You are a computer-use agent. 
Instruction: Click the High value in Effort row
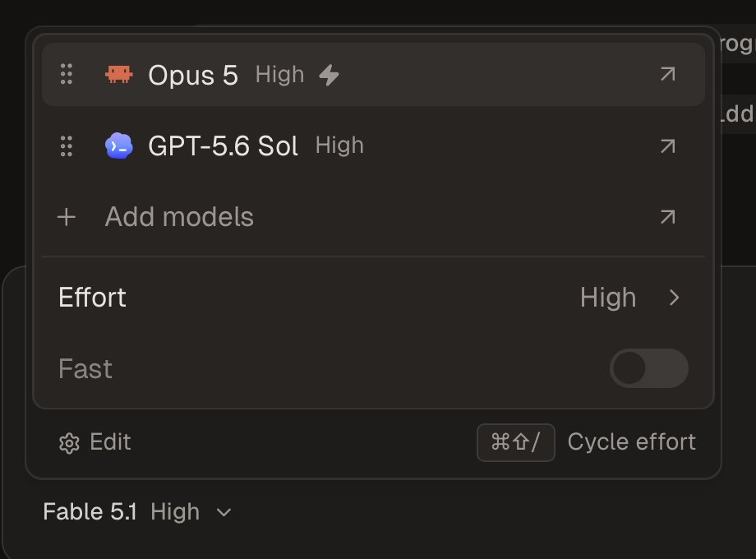click(x=608, y=298)
